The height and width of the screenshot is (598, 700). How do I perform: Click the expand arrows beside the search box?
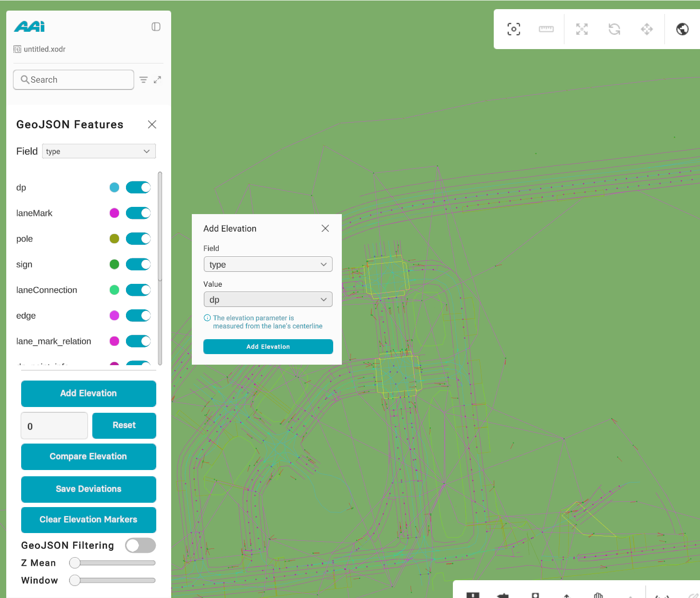(x=157, y=80)
